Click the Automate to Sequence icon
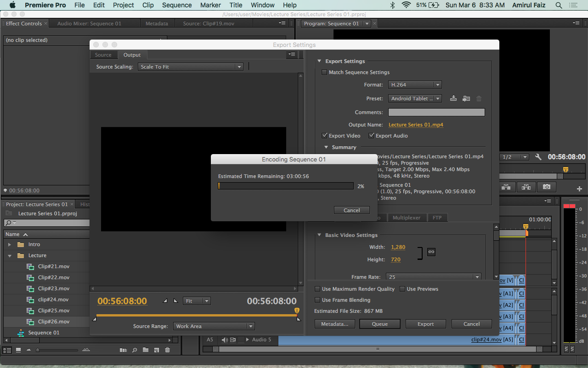 tap(123, 350)
